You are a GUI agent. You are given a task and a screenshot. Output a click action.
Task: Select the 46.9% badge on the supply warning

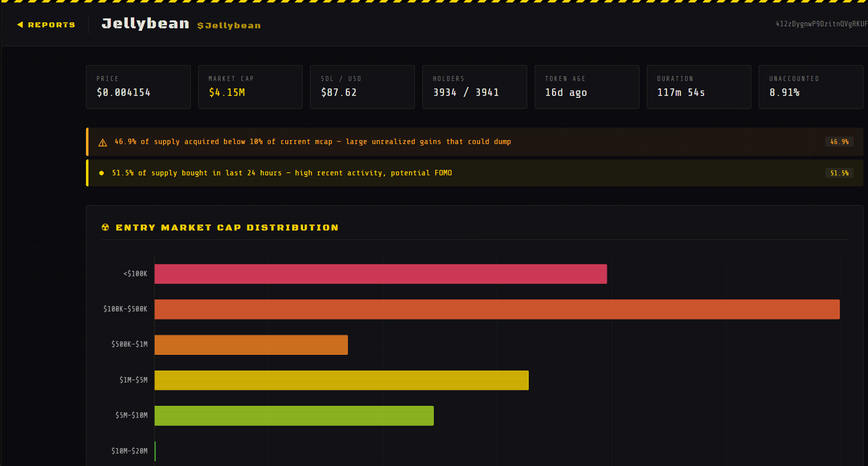[x=839, y=142]
